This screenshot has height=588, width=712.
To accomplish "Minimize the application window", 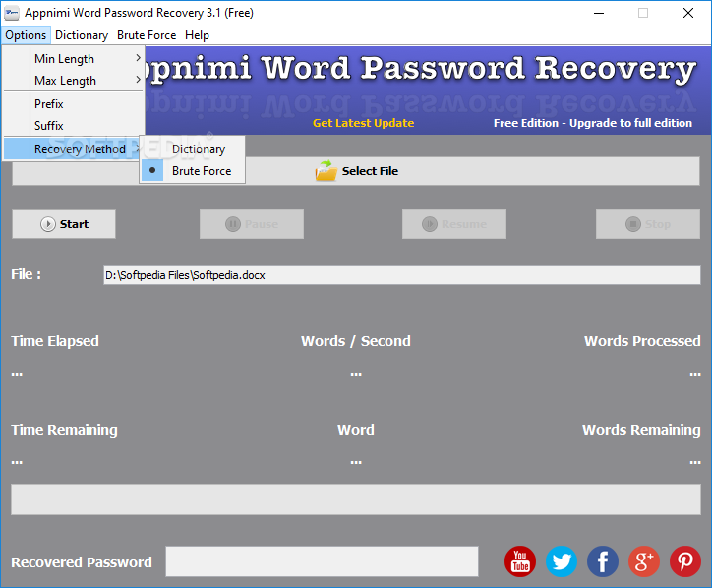I will (599, 13).
